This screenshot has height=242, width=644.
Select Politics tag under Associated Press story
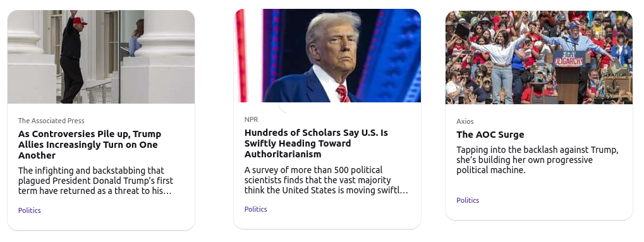[30, 210]
